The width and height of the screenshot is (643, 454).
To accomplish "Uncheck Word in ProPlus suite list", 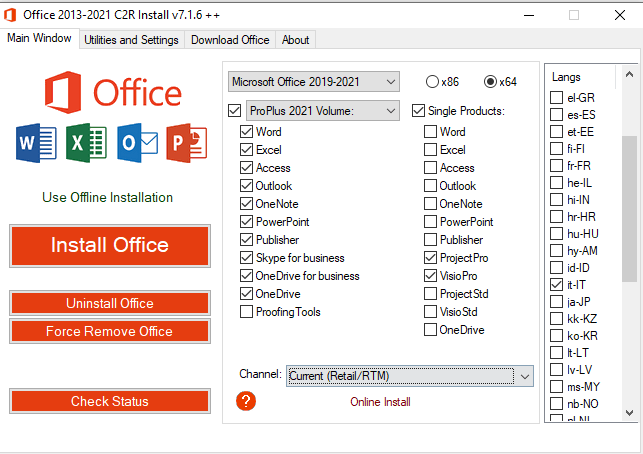I will [246, 132].
